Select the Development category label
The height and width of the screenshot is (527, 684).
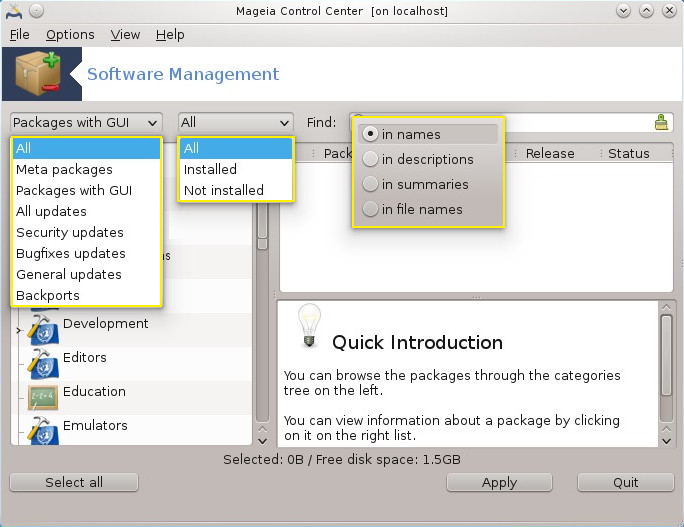106,323
